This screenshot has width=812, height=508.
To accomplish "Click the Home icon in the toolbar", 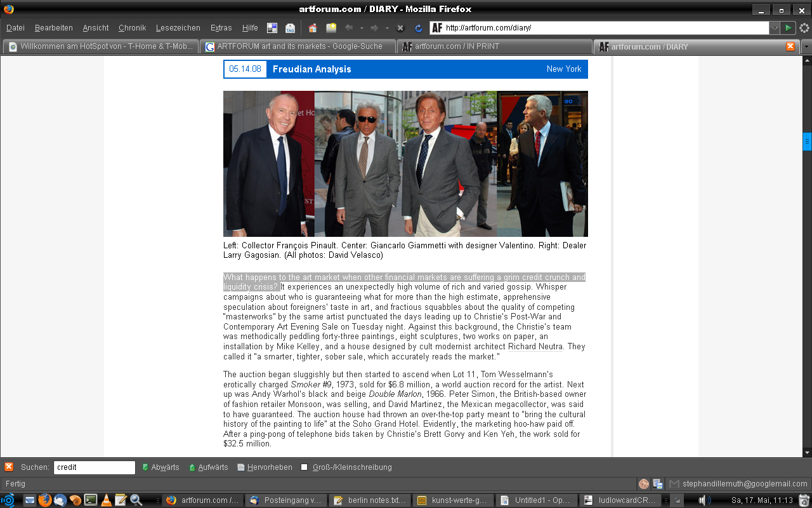I will pos(312,28).
